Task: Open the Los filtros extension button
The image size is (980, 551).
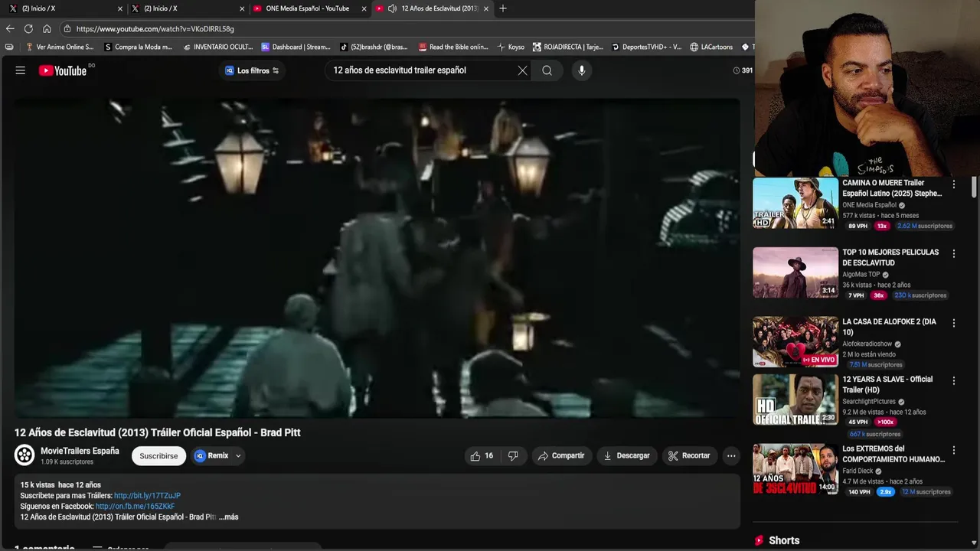Action: coord(252,70)
